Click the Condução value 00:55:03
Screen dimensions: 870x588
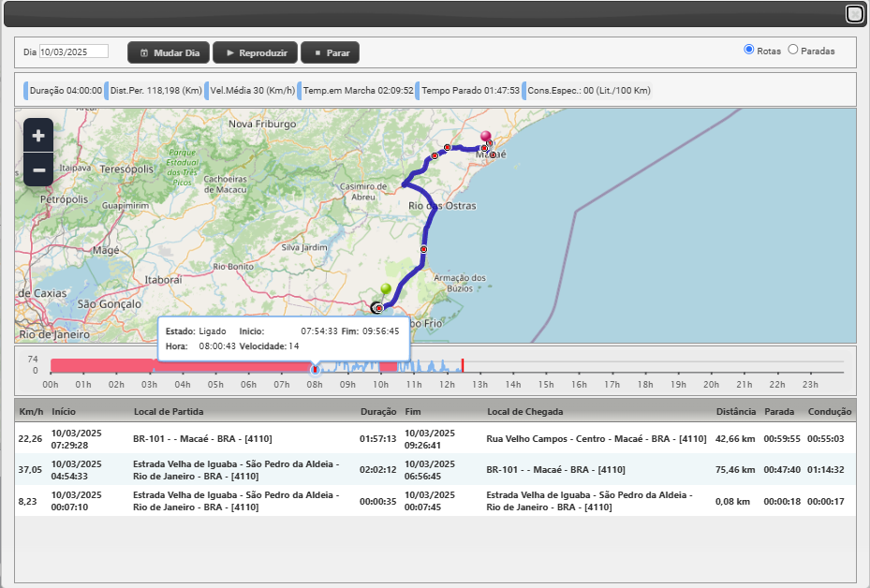826,439
